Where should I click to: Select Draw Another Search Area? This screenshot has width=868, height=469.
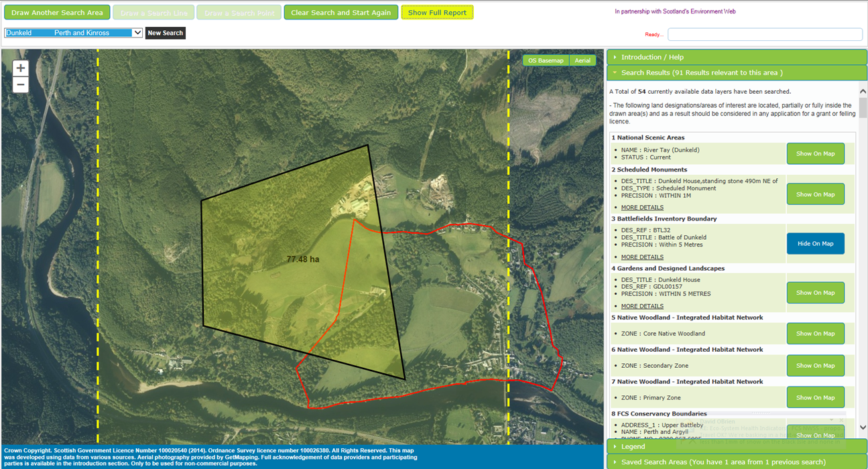pyautogui.click(x=57, y=11)
